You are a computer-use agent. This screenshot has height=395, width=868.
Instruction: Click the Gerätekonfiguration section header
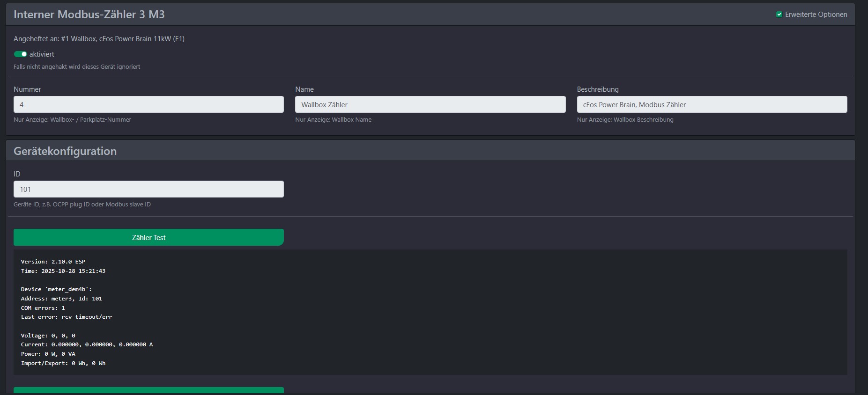(x=65, y=151)
